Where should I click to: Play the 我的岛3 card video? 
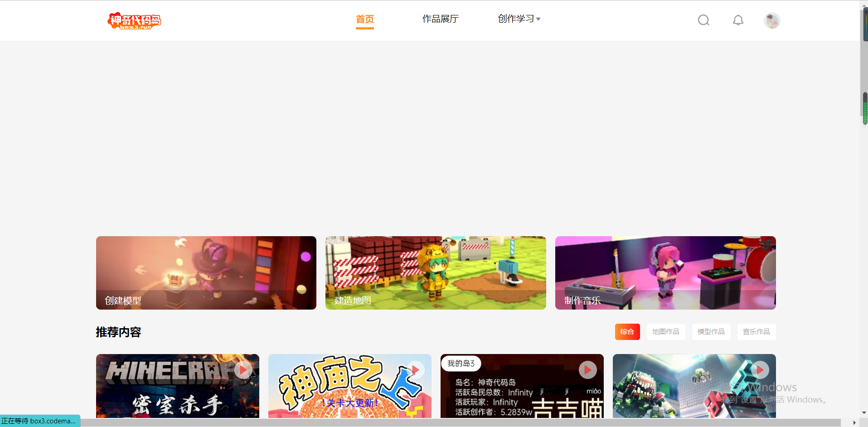[x=588, y=370]
